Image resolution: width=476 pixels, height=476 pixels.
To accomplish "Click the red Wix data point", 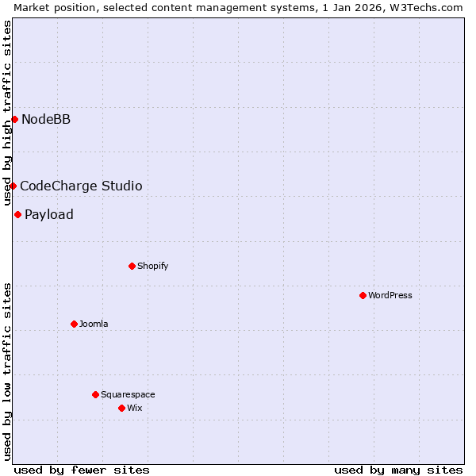I will click(121, 409).
